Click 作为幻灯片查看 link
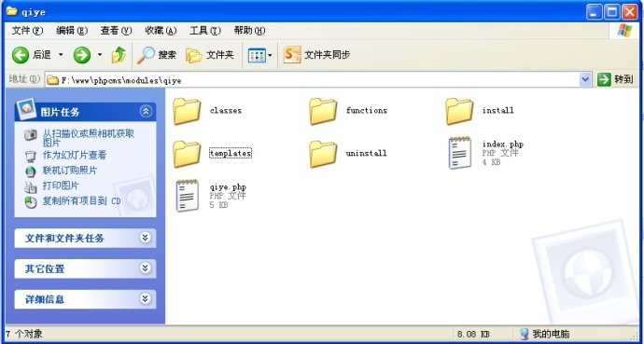The height and width of the screenshot is (344, 644). click(x=75, y=155)
